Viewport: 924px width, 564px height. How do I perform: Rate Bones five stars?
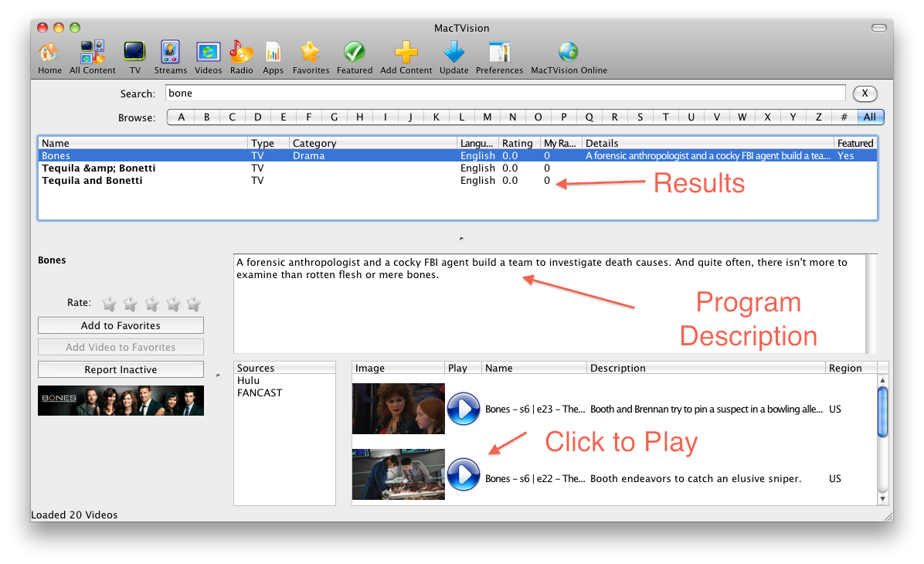[x=194, y=304]
